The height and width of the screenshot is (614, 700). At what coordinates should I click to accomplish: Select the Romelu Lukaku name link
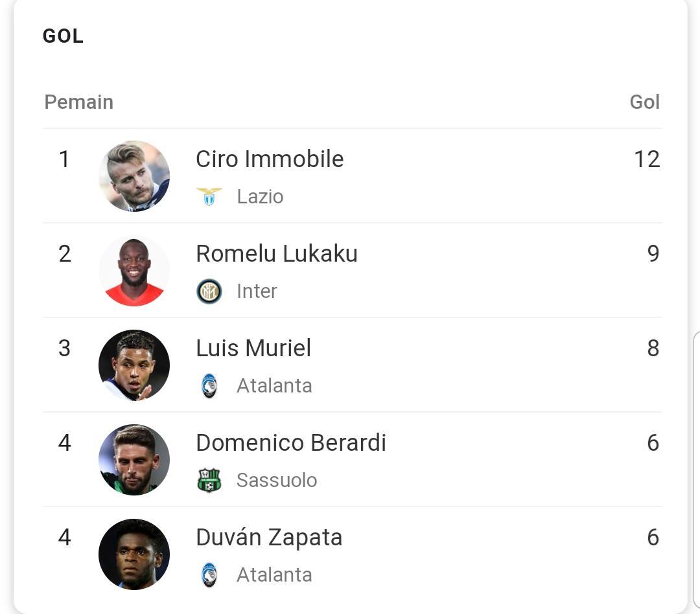[277, 254]
